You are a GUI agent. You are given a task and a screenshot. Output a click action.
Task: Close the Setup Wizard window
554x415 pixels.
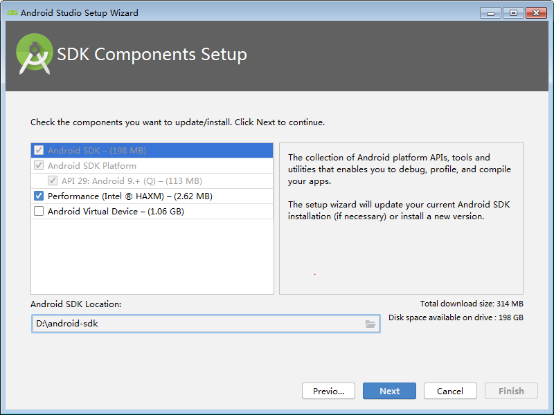[536, 13]
